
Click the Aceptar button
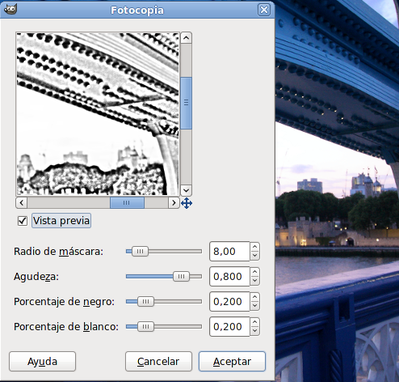coord(232,361)
